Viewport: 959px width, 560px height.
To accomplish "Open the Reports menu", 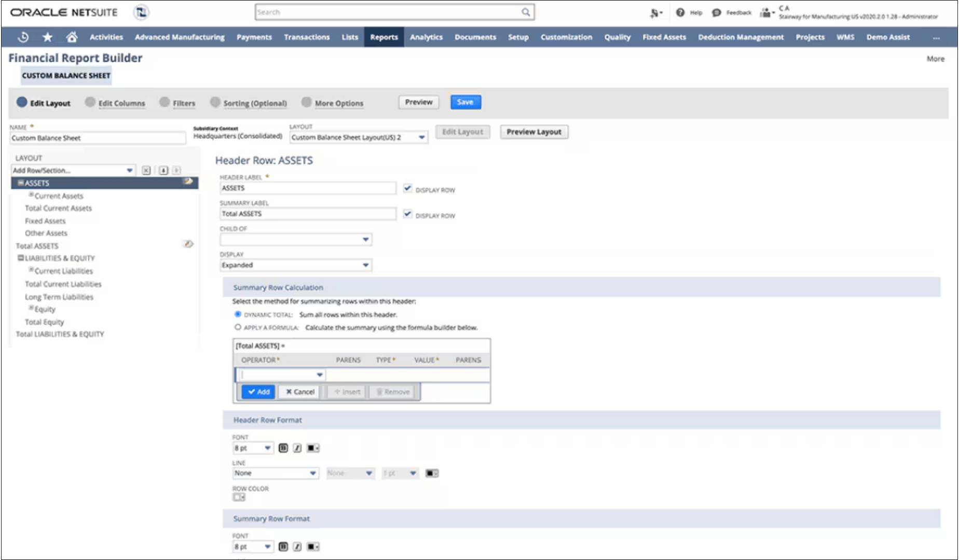I will click(383, 37).
